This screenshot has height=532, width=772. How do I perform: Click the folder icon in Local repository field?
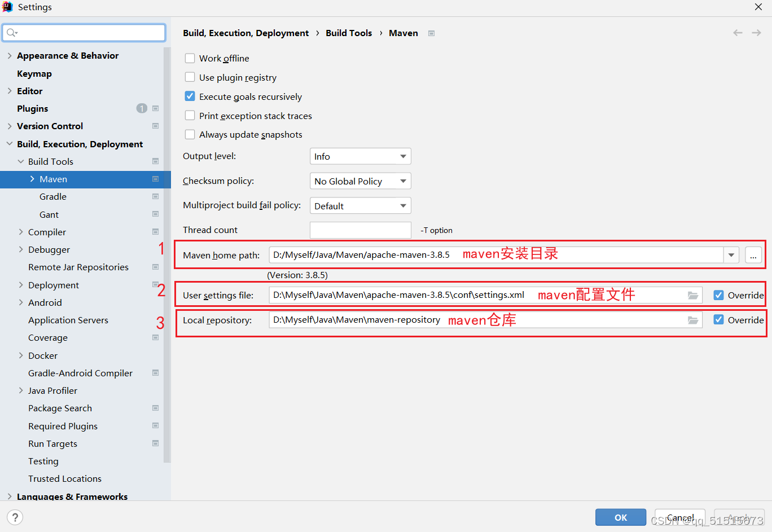693,320
